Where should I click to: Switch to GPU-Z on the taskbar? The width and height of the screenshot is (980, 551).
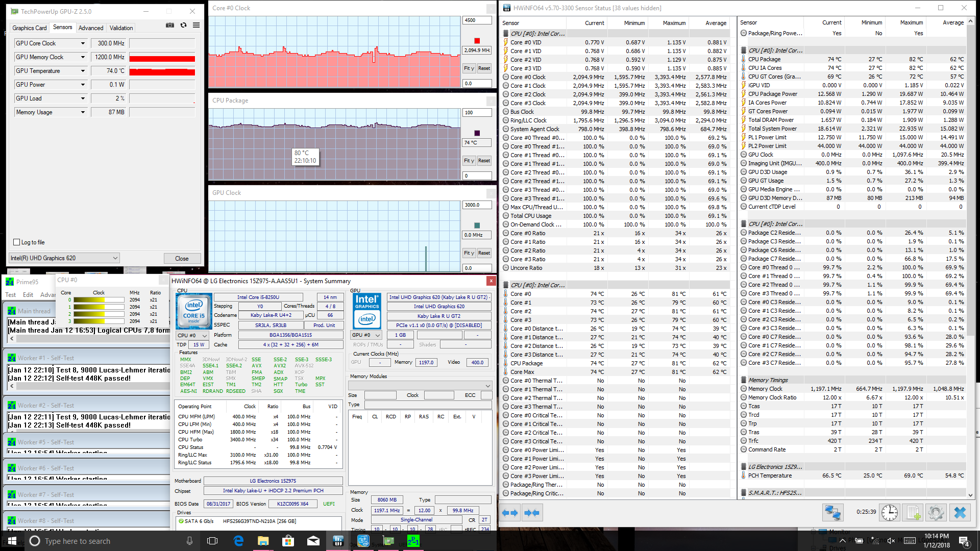click(x=388, y=541)
